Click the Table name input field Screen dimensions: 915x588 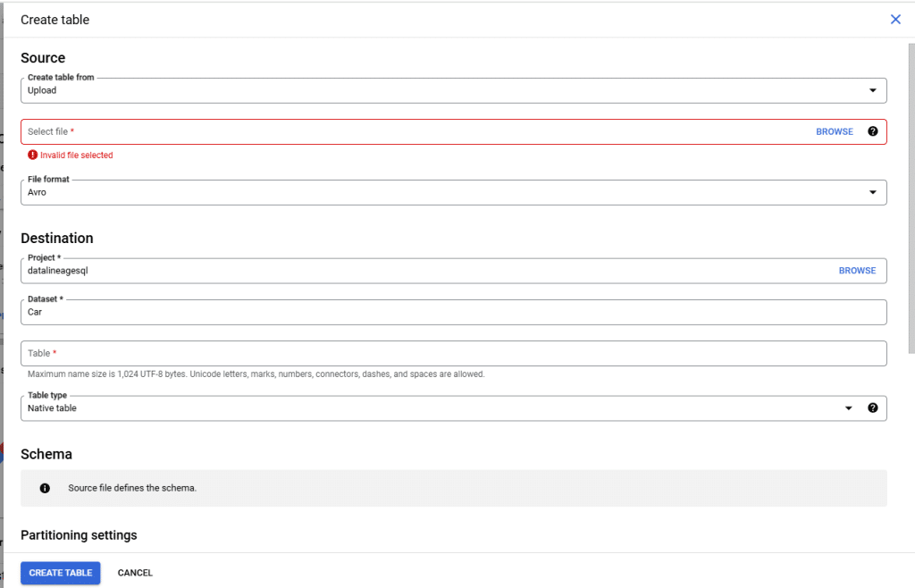(x=454, y=353)
